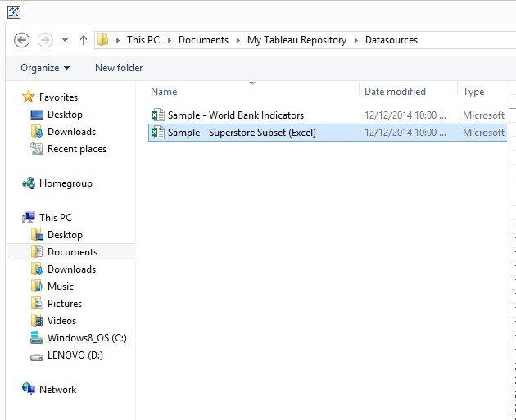The height and width of the screenshot is (420, 516).
Task: Select This PC in the navigation pane
Action: 56,218
